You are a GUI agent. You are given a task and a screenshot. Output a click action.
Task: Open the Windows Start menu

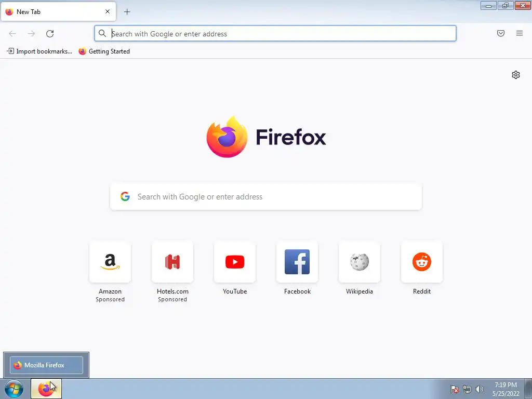pos(14,389)
